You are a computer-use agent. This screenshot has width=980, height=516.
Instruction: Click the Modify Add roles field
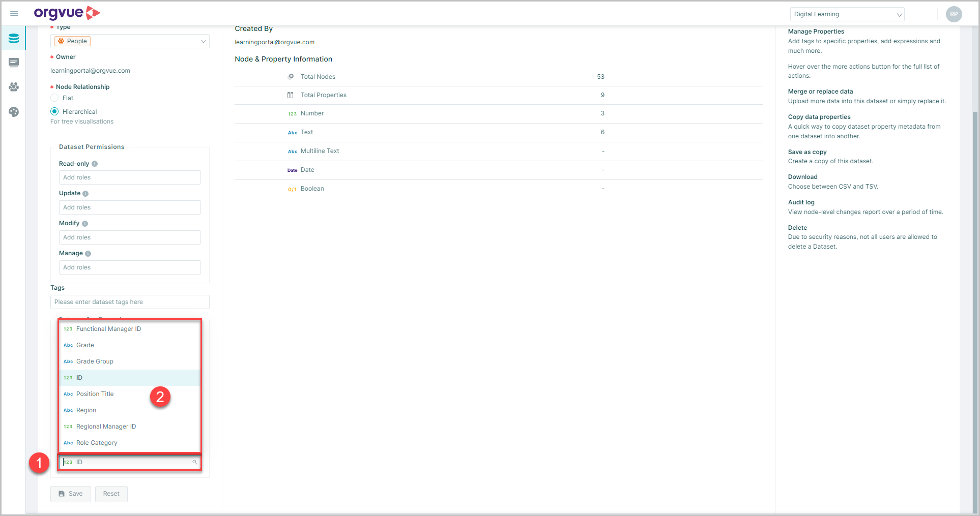point(130,237)
